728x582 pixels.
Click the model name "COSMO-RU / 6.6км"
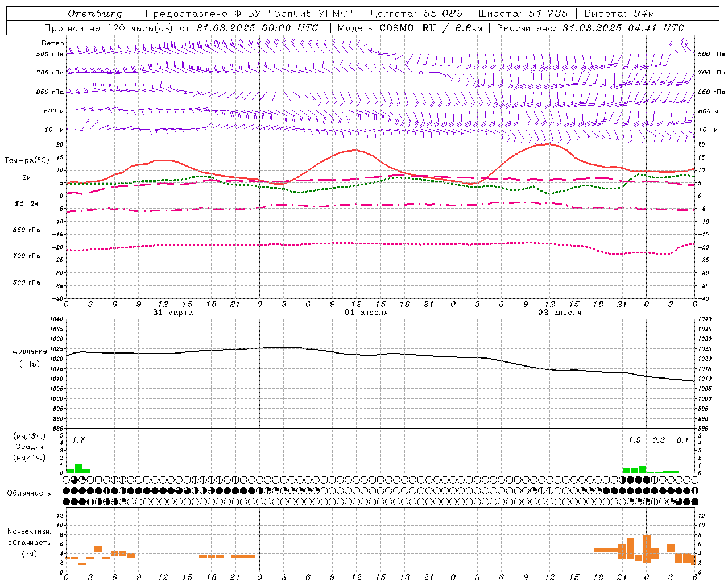431,28
